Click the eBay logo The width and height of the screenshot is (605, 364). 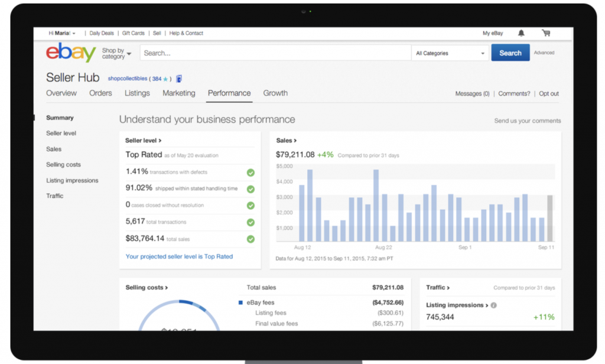tap(71, 52)
